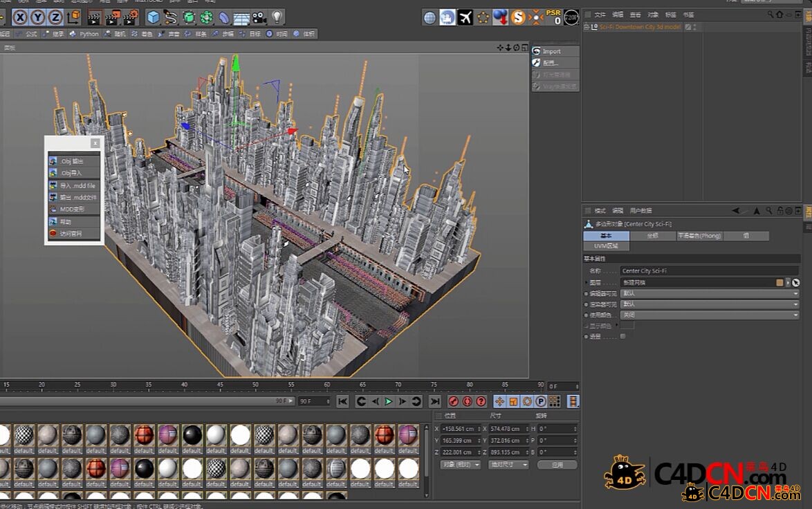The width and height of the screenshot is (812, 509).
Task: Add a cube primitive from the toolbar
Action: click(x=153, y=17)
